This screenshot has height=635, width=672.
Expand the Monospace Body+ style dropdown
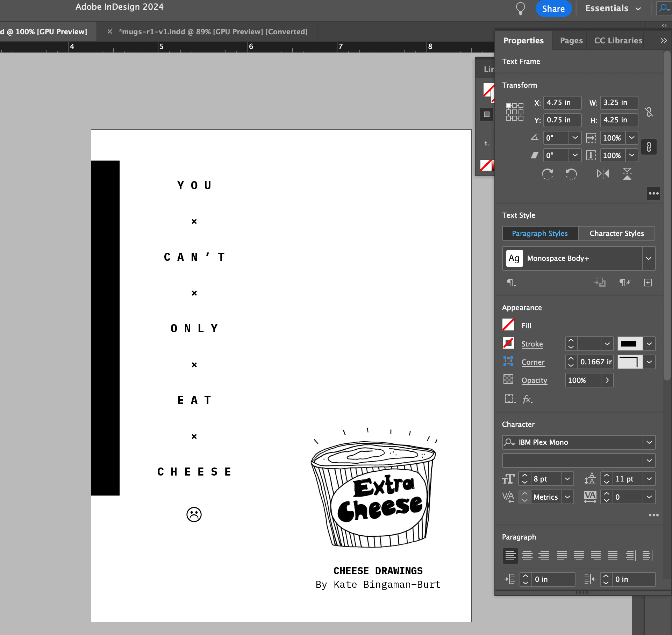649,258
